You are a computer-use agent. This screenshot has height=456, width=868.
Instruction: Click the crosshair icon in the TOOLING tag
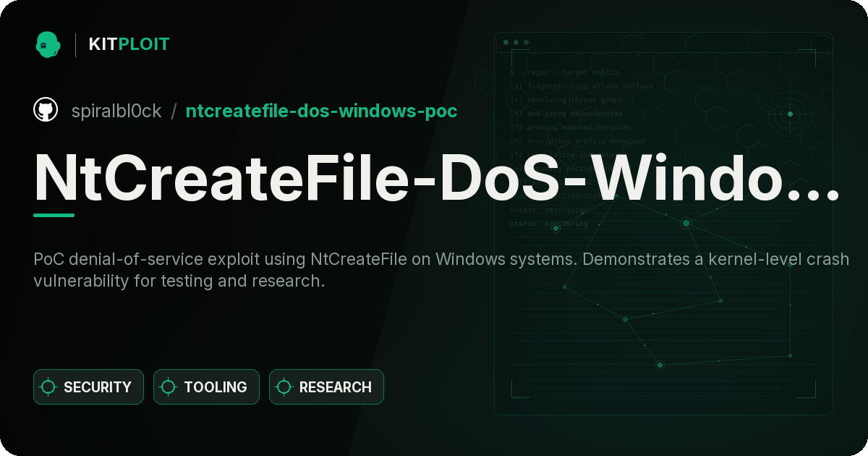pos(169,387)
